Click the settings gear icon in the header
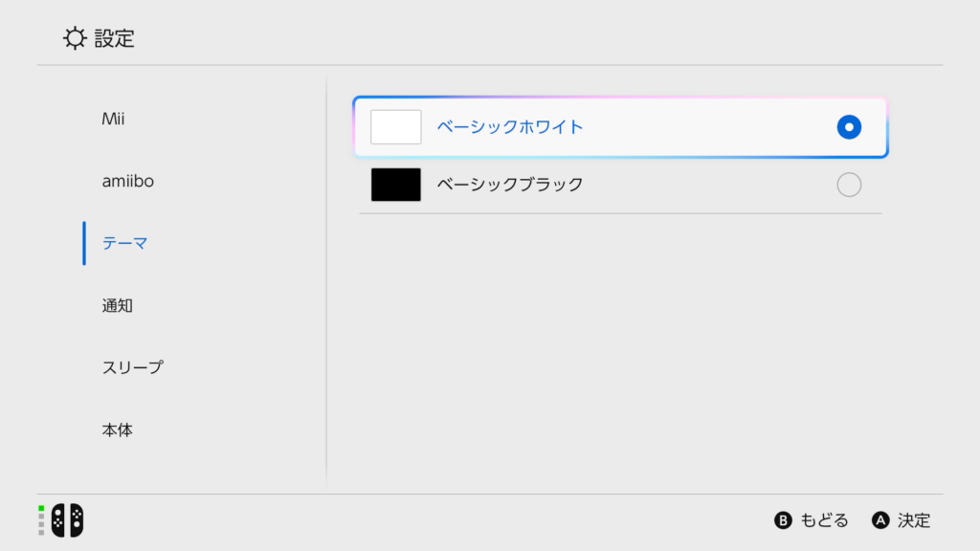The height and width of the screenshot is (551, 980). click(75, 38)
